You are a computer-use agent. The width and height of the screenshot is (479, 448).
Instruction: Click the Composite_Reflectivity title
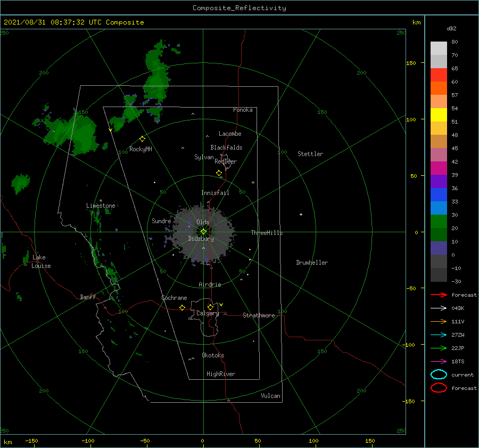(x=240, y=8)
